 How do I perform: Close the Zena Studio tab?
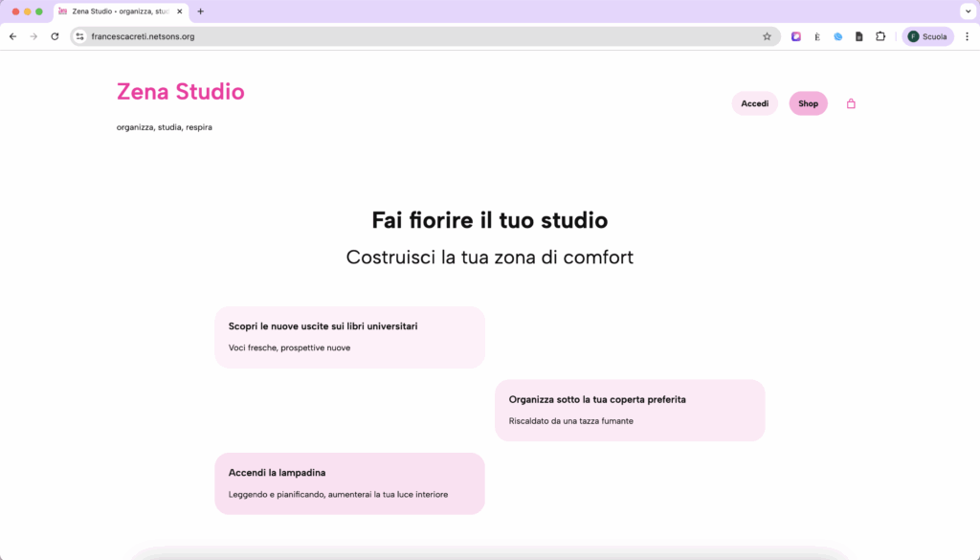180,11
